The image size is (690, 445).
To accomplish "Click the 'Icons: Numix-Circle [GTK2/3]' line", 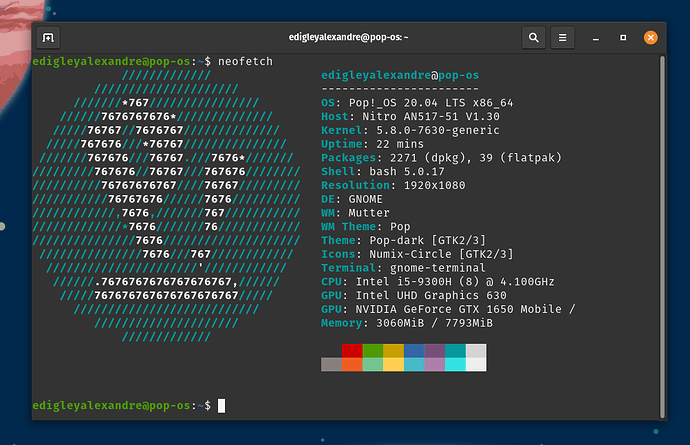I will 417,254.
